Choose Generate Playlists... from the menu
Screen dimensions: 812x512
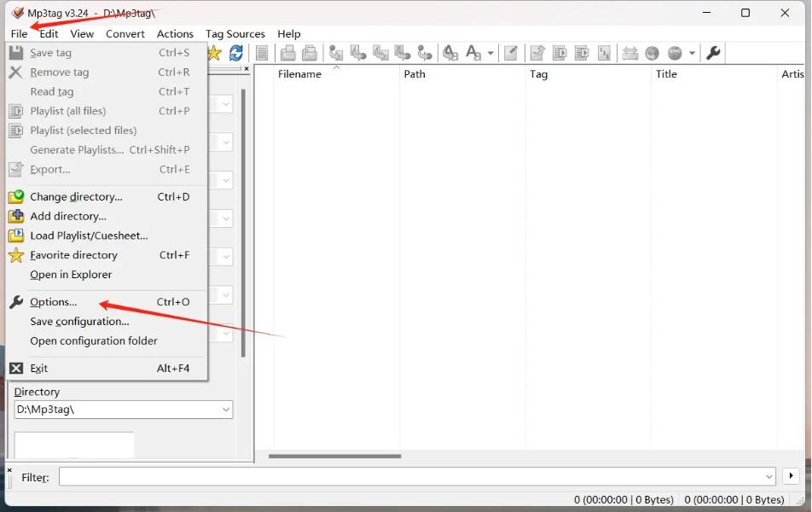pos(107,150)
